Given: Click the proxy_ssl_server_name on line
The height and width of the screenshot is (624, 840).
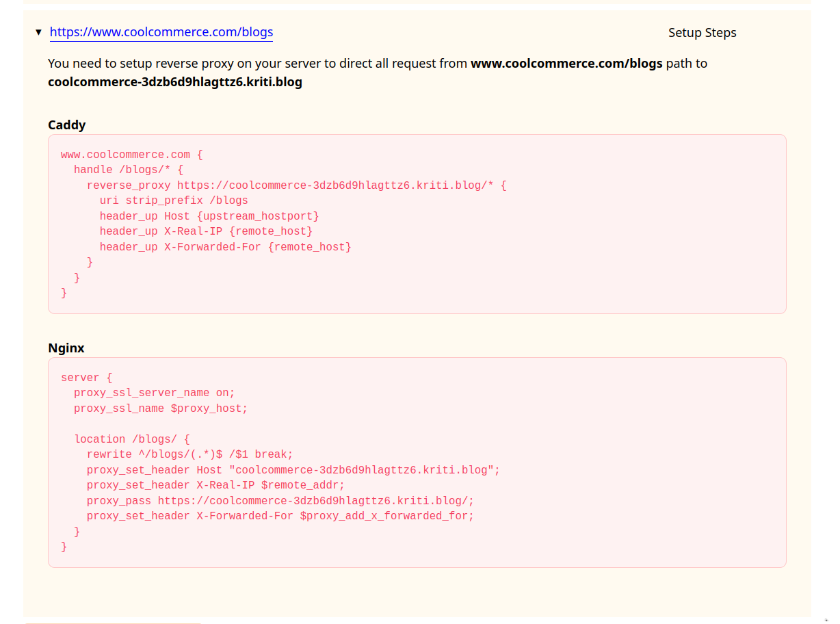Looking at the screenshot, I should click(154, 392).
